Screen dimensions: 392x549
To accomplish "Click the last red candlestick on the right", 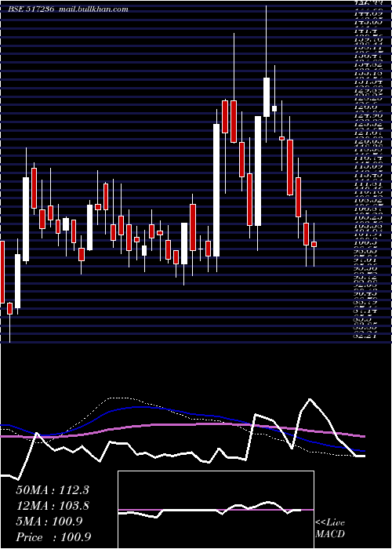I will 314,244.
